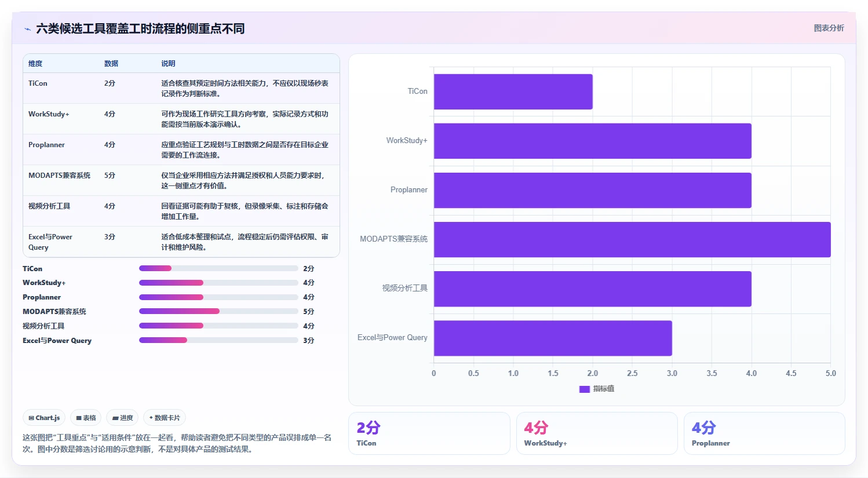Viewport: 868px width, 478px height.
Task: Select the 进度 tag chip
Action: (122, 418)
